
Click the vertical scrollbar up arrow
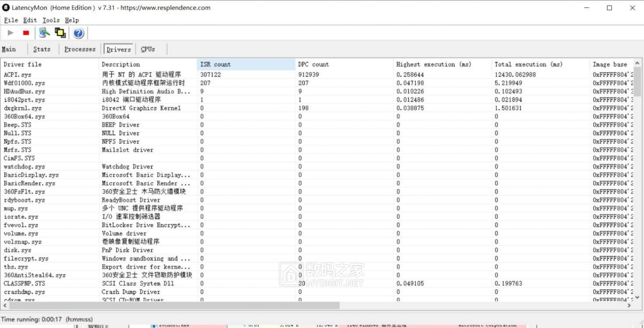[637, 64]
